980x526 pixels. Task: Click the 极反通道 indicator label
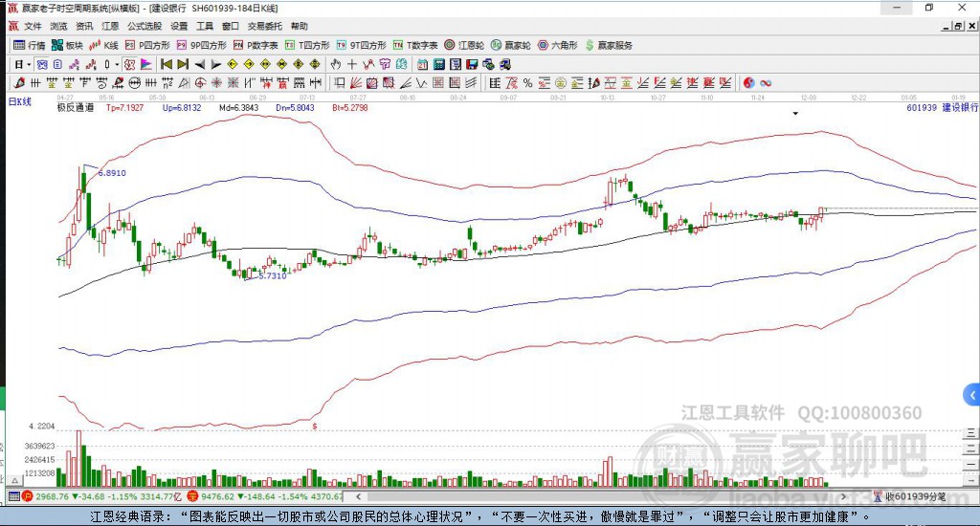tap(76, 107)
